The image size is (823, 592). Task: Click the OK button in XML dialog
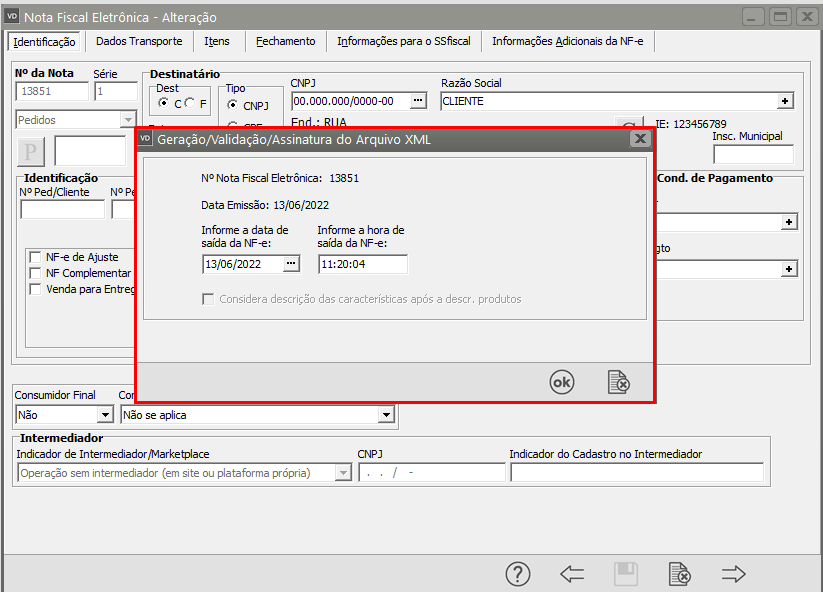point(562,382)
